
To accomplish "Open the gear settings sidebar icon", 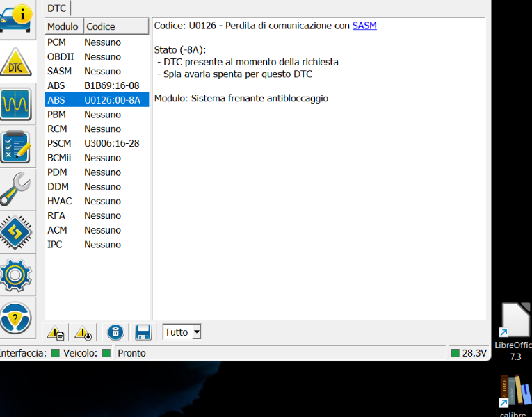I will (15, 275).
